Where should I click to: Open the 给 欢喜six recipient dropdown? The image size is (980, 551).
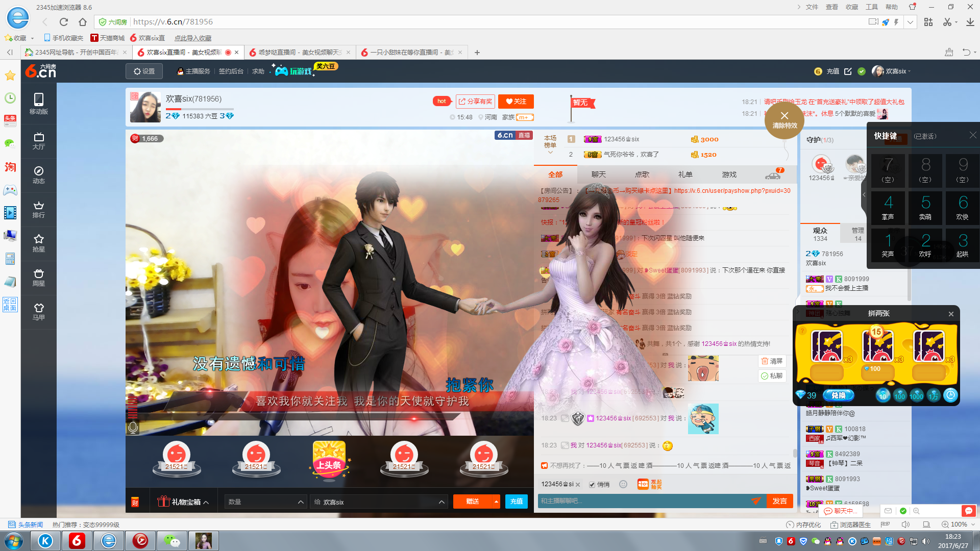(x=379, y=502)
